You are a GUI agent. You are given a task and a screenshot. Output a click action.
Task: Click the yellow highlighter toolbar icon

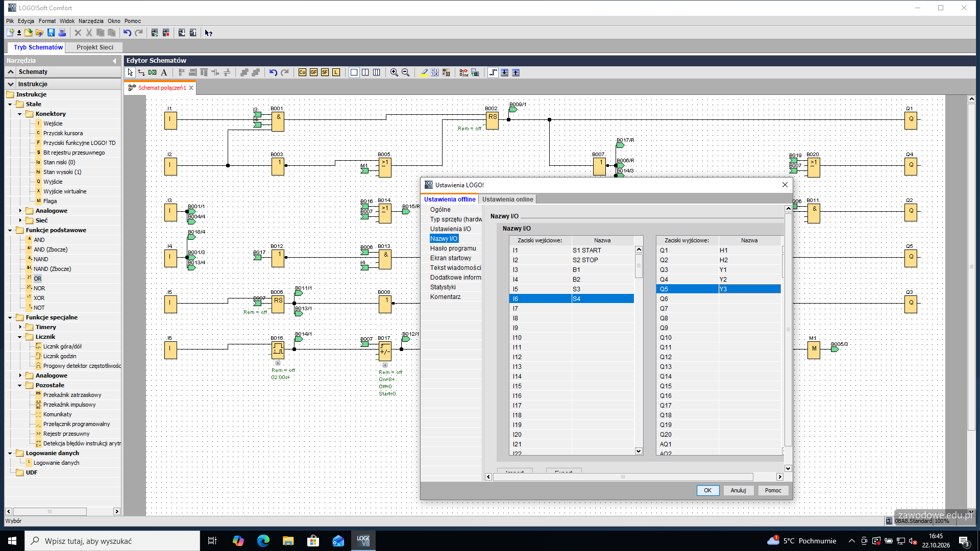pos(424,72)
